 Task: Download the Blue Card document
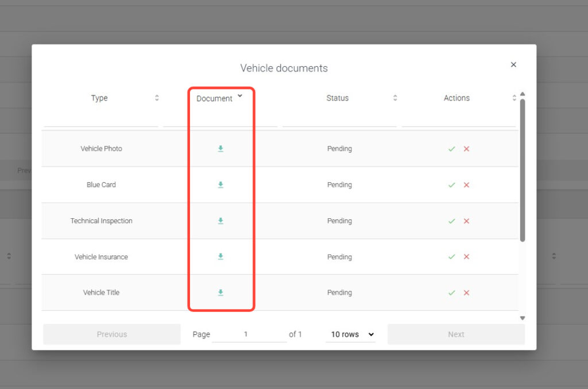point(220,185)
